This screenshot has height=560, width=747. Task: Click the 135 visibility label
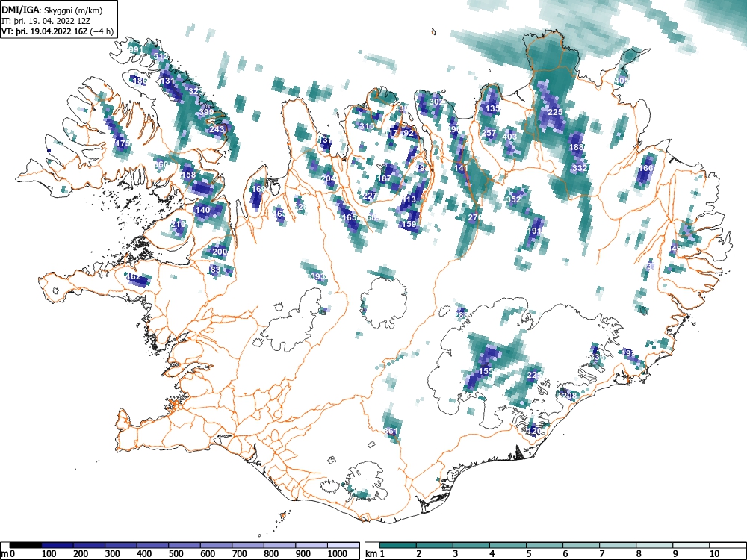(492, 108)
